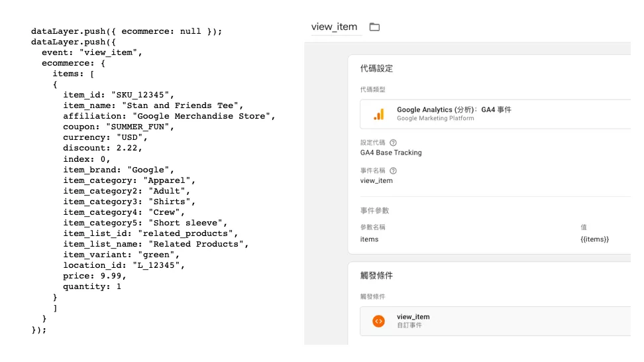Click the Google Analytics bar chart icon
The width and height of the screenshot is (644, 362).
click(379, 114)
